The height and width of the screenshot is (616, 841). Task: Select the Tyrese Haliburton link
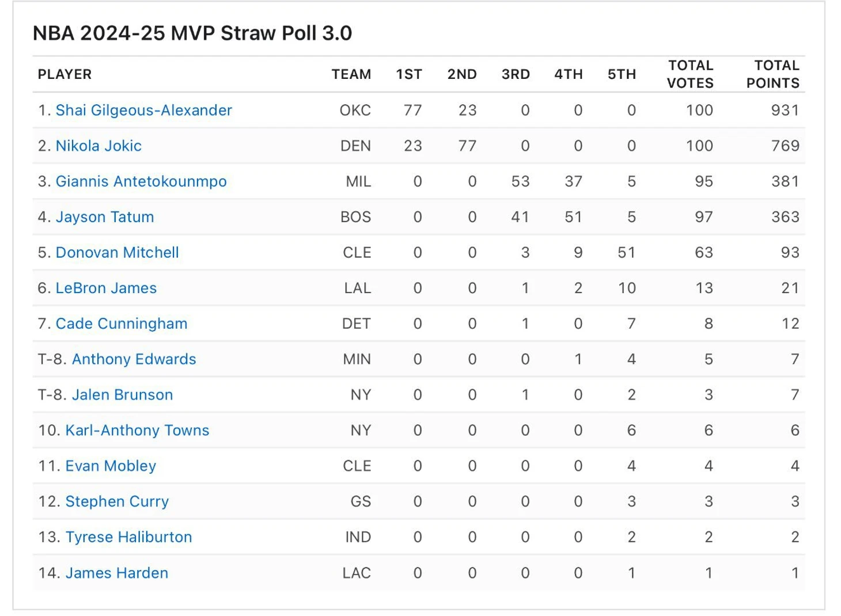(x=128, y=537)
